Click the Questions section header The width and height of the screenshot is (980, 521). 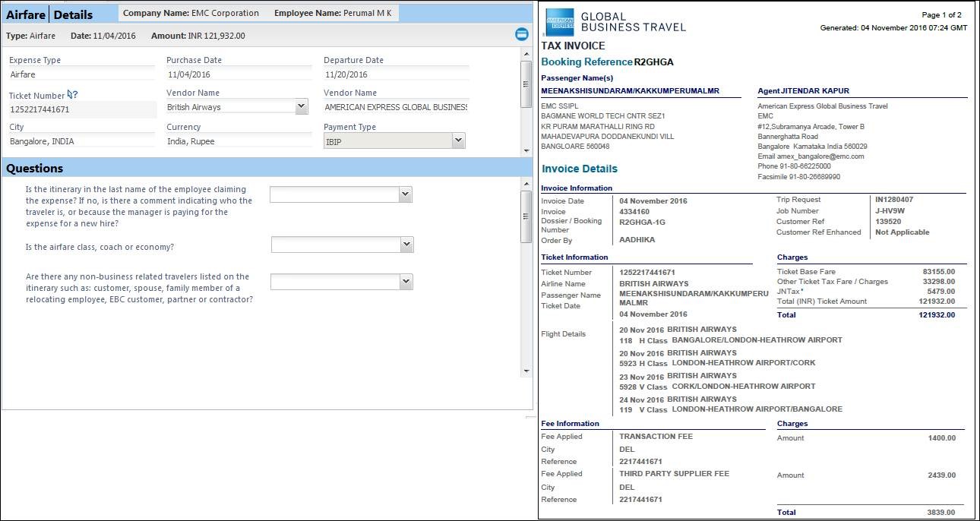pos(35,168)
